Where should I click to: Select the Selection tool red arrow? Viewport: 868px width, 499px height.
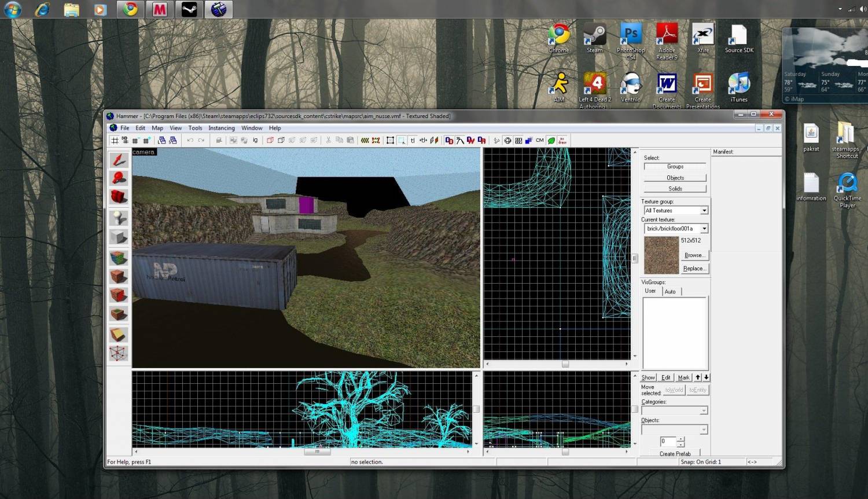coord(119,160)
